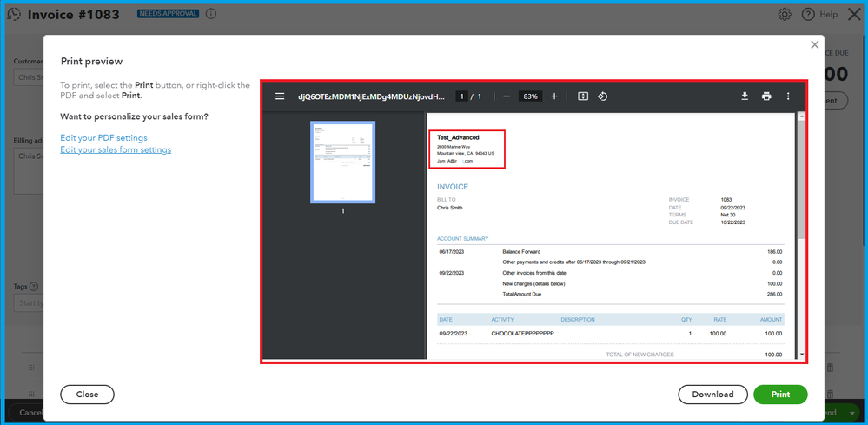Open Help in the invoice header
Screen dimensions: 868x425
[x=820, y=15]
